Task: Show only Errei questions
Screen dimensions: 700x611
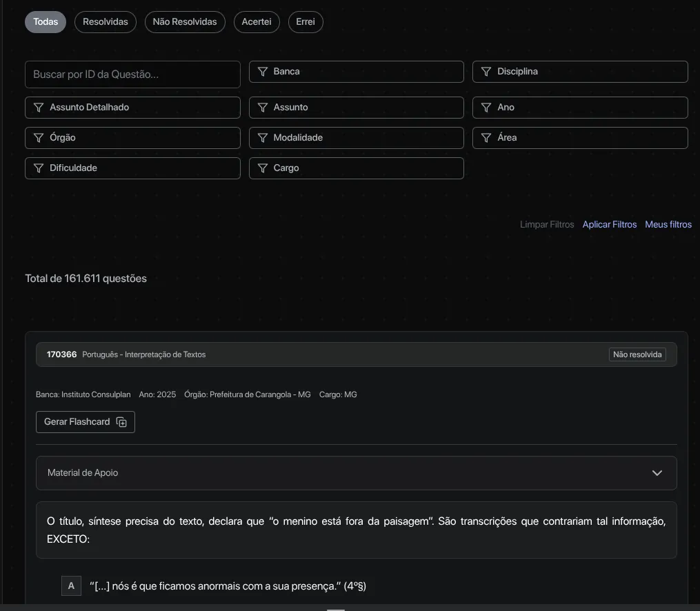Action: click(306, 22)
